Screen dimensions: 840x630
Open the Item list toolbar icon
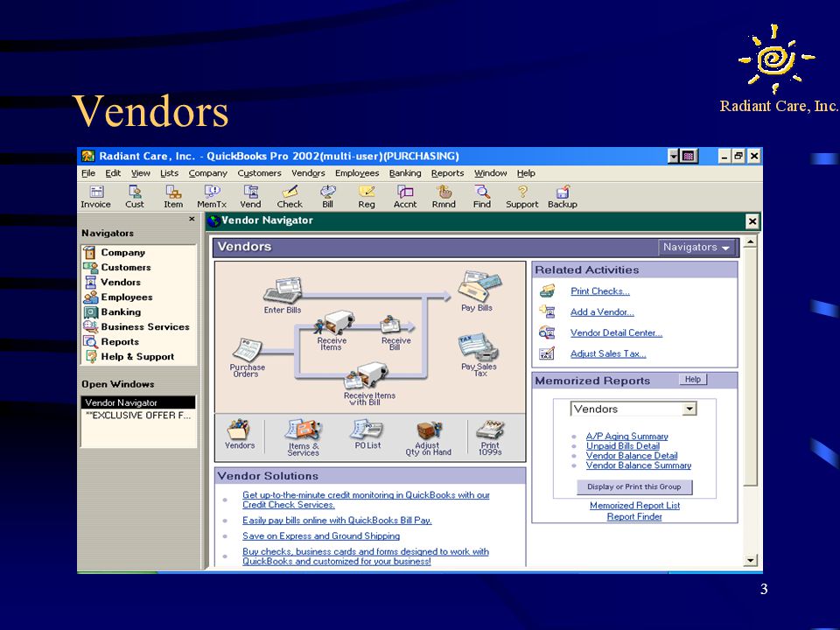tap(173, 197)
